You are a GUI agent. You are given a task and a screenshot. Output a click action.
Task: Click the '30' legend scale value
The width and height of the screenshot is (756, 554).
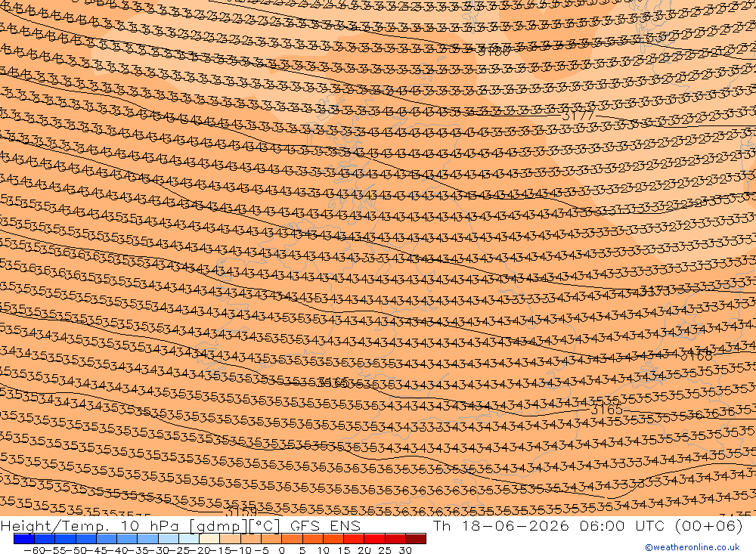[405, 550]
